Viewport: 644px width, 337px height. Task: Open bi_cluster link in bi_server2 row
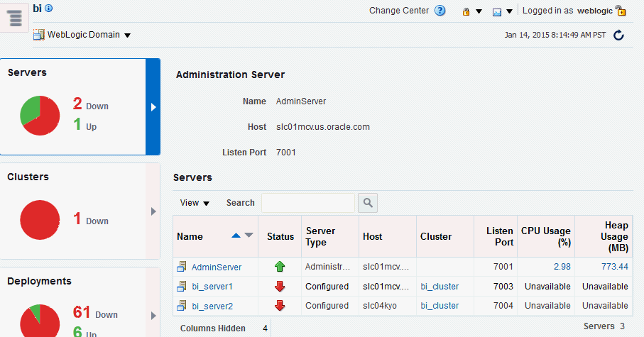point(440,306)
